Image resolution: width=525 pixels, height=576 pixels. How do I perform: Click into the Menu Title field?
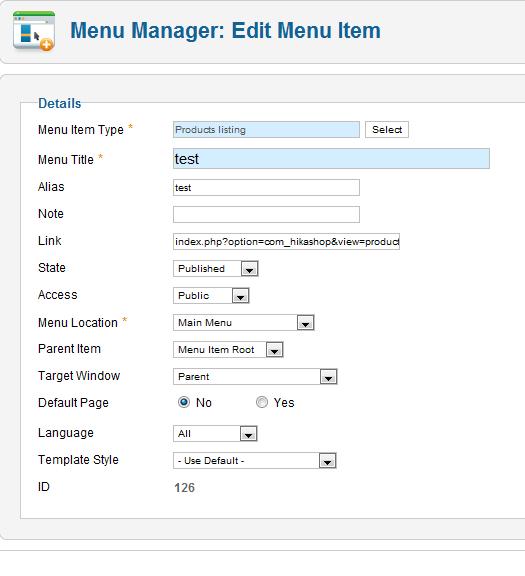(331, 159)
